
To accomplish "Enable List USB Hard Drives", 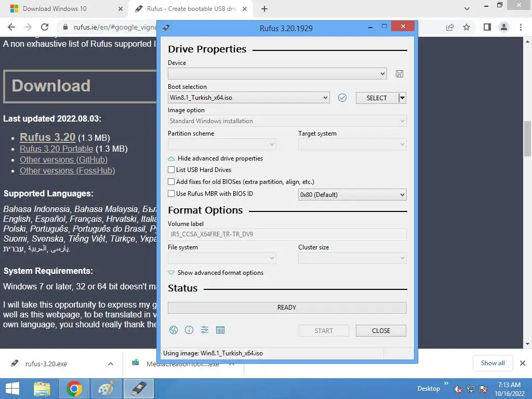I will [171, 170].
